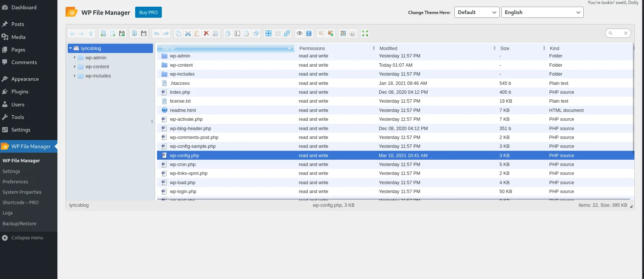Go to System Properties submenu
This screenshot has height=279, width=644.
(22, 192)
